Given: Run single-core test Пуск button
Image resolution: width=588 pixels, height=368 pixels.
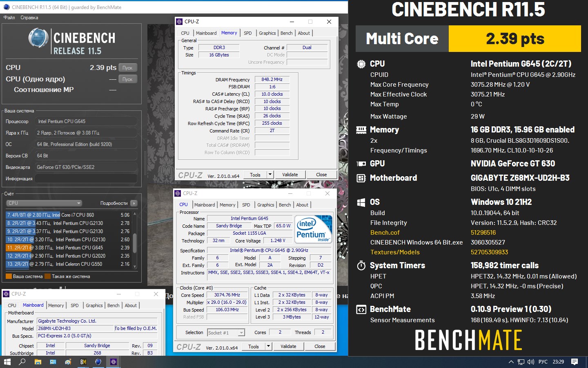Looking at the screenshot, I should tap(127, 79).
